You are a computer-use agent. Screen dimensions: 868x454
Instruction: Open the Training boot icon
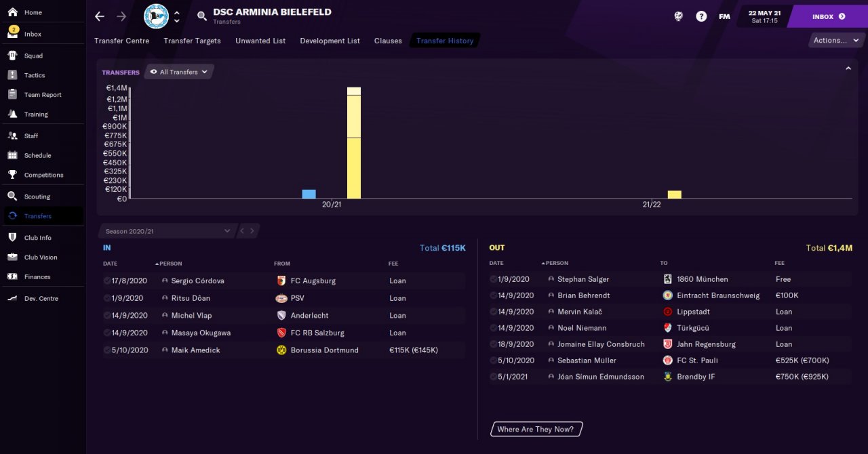click(x=12, y=115)
